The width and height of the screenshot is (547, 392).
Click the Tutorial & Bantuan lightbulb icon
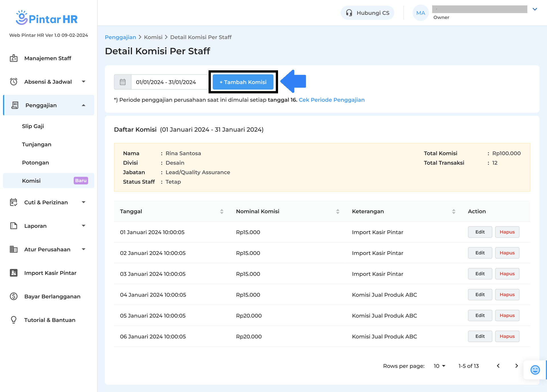pos(14,320)
